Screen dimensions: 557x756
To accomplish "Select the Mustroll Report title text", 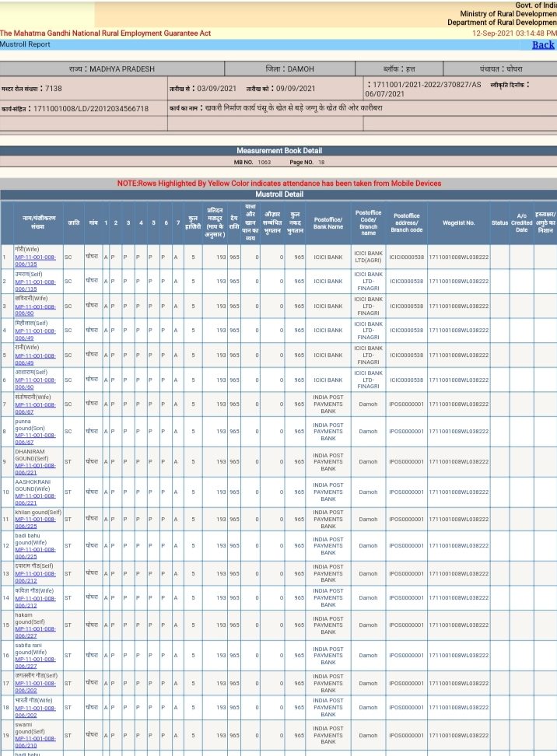I will click(x=25, y=44).
